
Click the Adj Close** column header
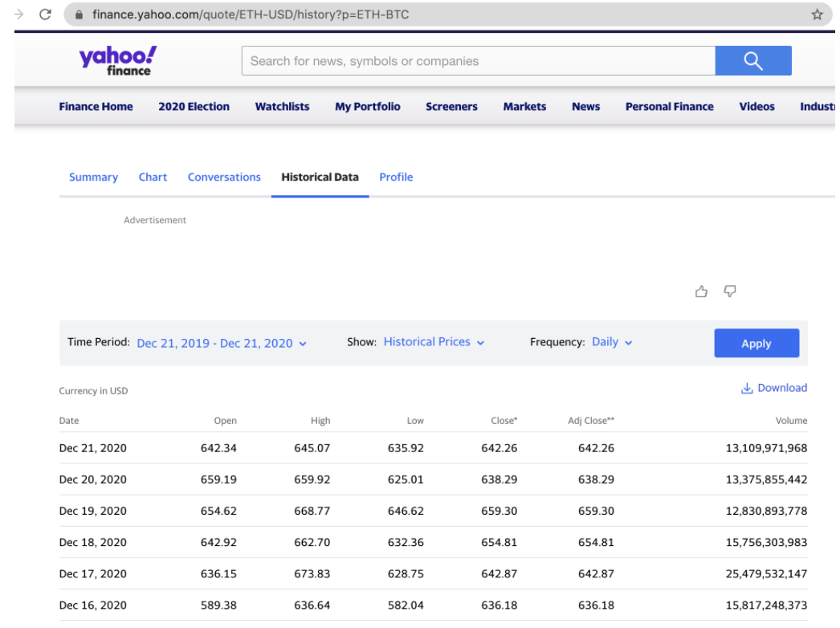click(x=591, y=421)
